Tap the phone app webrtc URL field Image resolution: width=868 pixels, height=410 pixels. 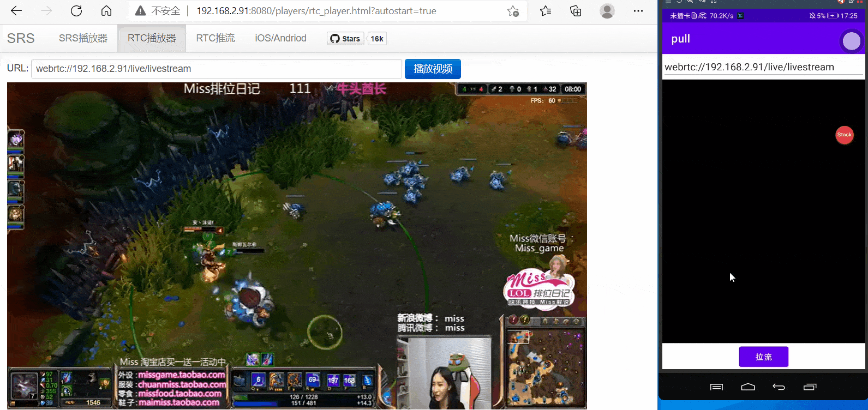(x=763, y=67)
